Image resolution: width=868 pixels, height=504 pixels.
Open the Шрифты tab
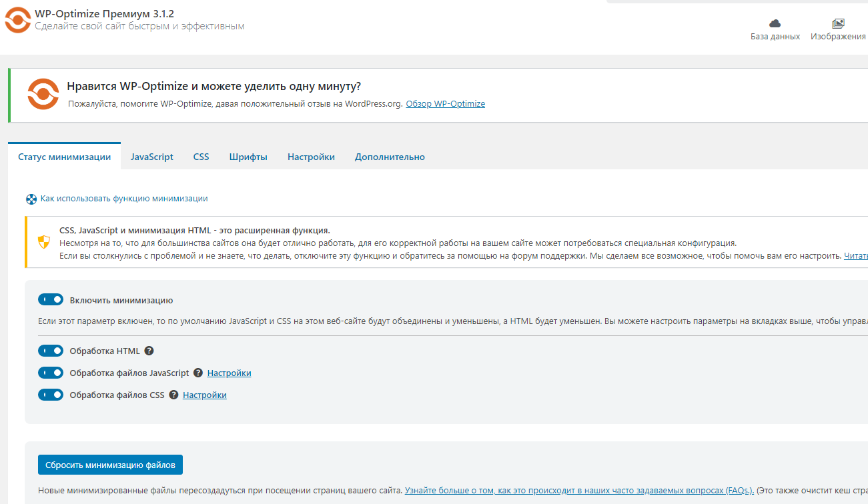tap(248, 157)
